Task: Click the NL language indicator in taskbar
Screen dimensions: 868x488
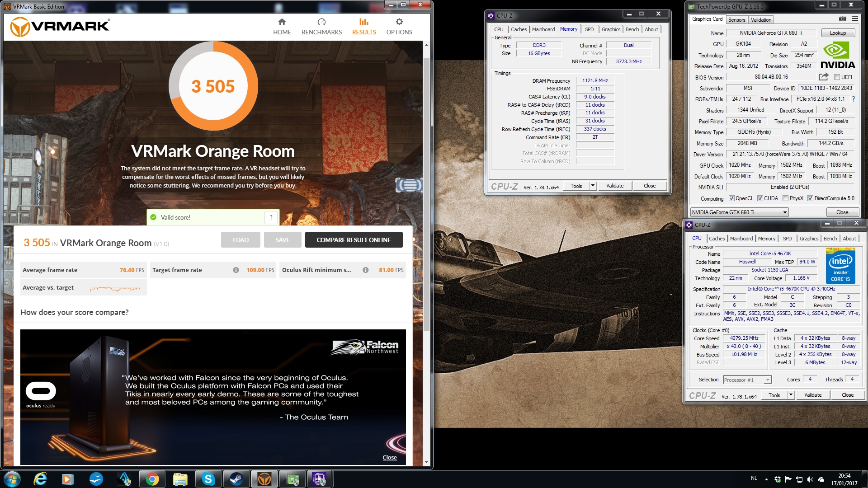Action: (754, 478)
